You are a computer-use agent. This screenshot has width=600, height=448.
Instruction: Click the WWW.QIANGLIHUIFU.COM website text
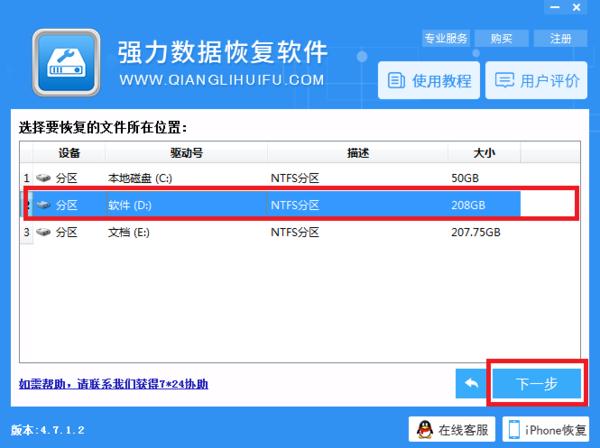click(x=222, y=80)
